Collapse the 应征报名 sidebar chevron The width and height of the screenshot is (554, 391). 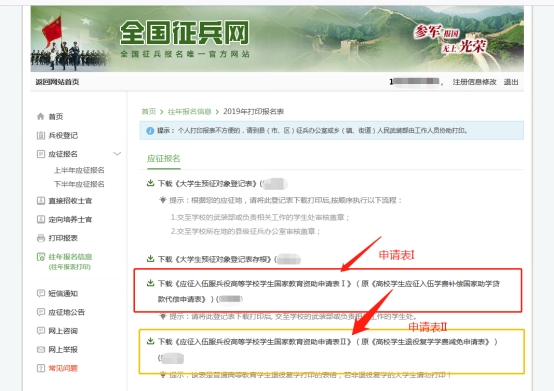click(x=117, y=154)
